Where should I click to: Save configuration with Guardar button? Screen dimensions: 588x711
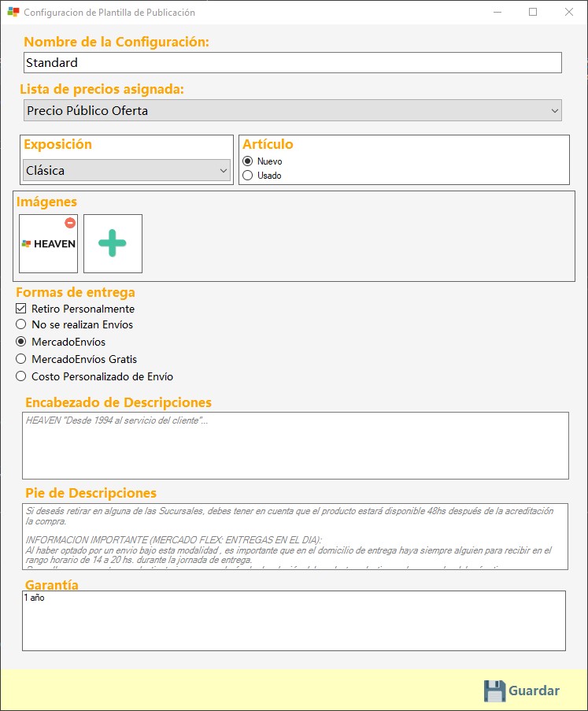coord(522,691)
